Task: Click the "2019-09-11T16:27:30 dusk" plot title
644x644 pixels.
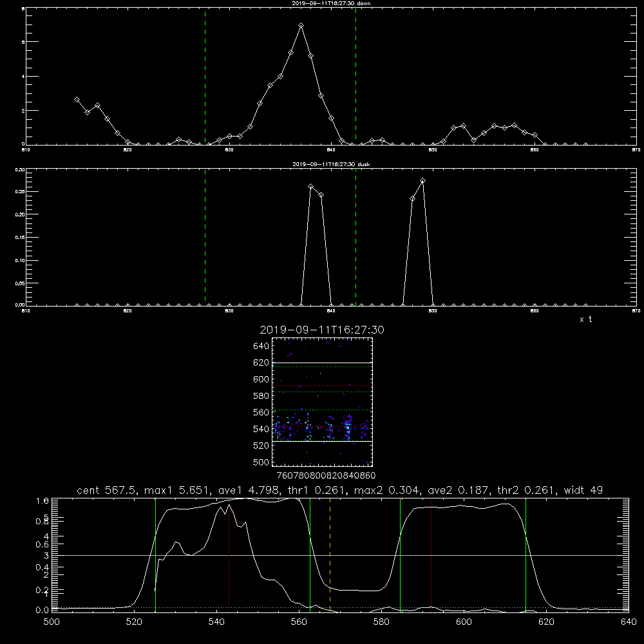Action: pyautogui.click(x=331, y=164)
